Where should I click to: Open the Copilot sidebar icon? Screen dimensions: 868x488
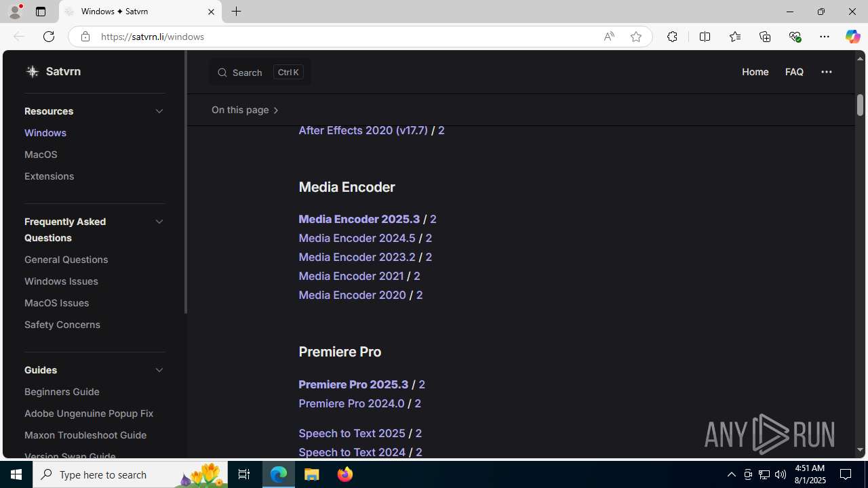click(x=852, y=37)
